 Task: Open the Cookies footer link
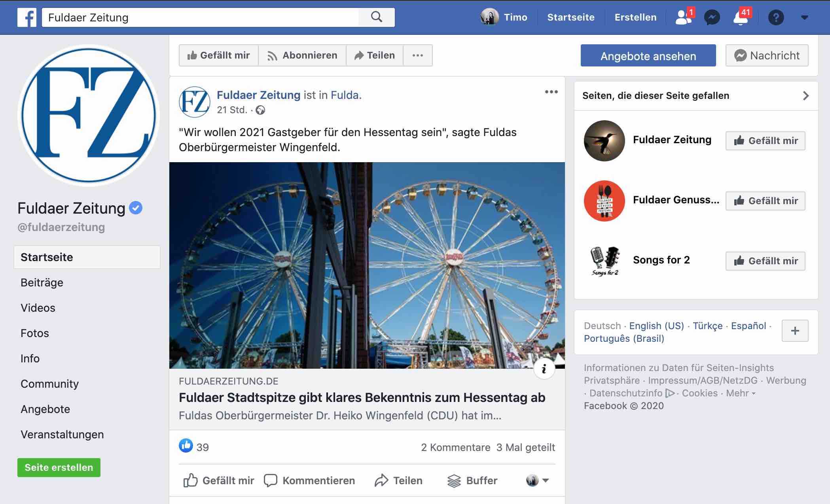pos(699,393)
